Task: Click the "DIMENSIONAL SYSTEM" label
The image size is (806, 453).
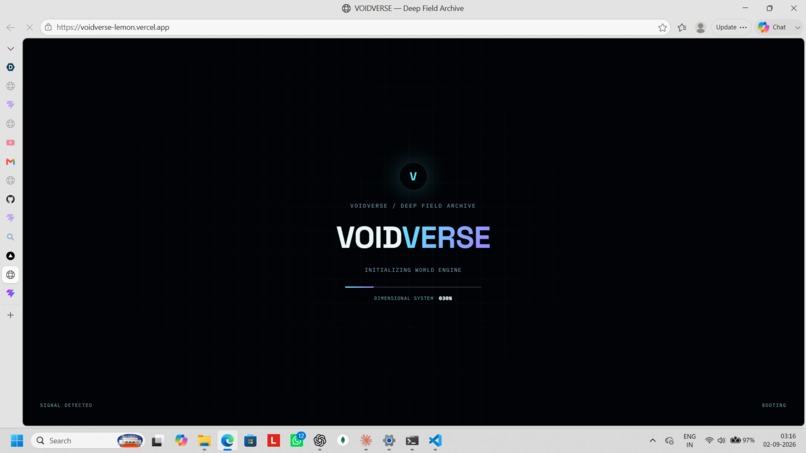Action: pos(404,298)
